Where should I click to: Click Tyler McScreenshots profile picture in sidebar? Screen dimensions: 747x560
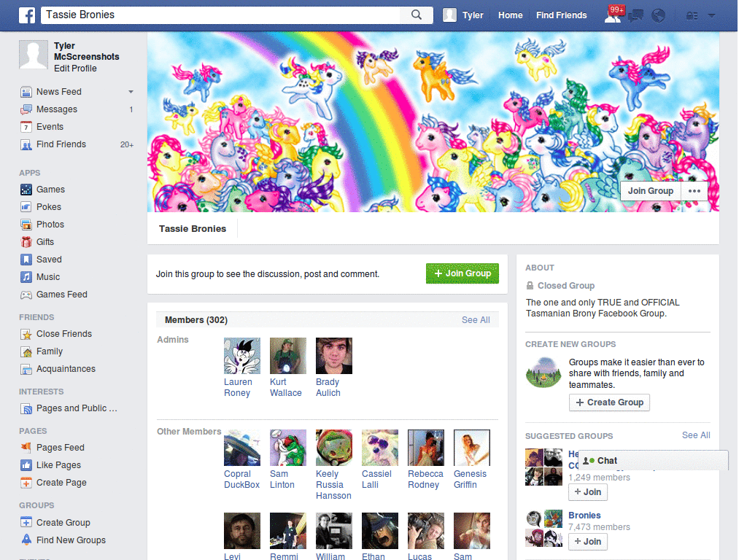34,55
